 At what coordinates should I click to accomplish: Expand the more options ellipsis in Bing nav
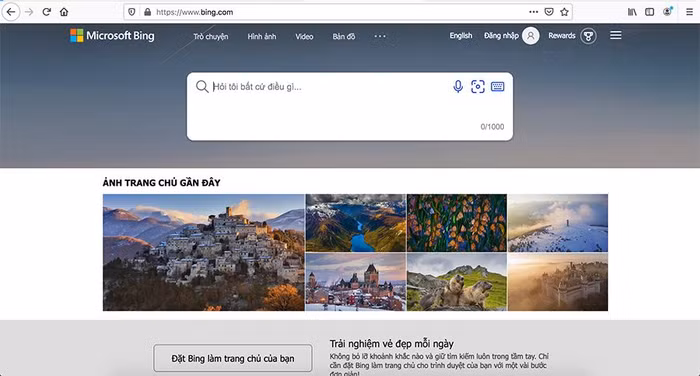point(380,36)
